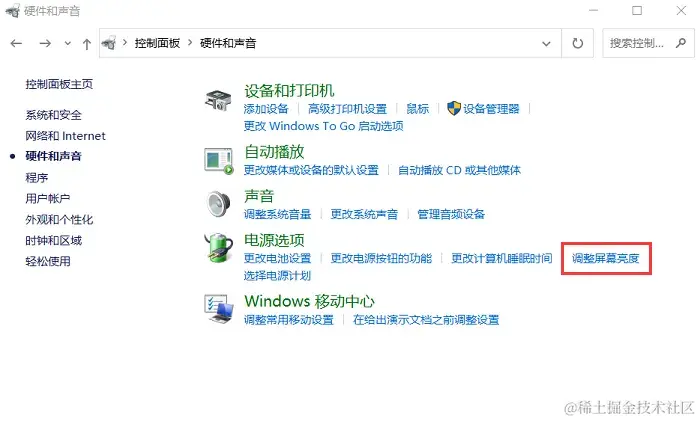The width and height of the screenshot is (700, 421).
Task: Click the Device Manager shield icon
Action: tap(454, 108)
